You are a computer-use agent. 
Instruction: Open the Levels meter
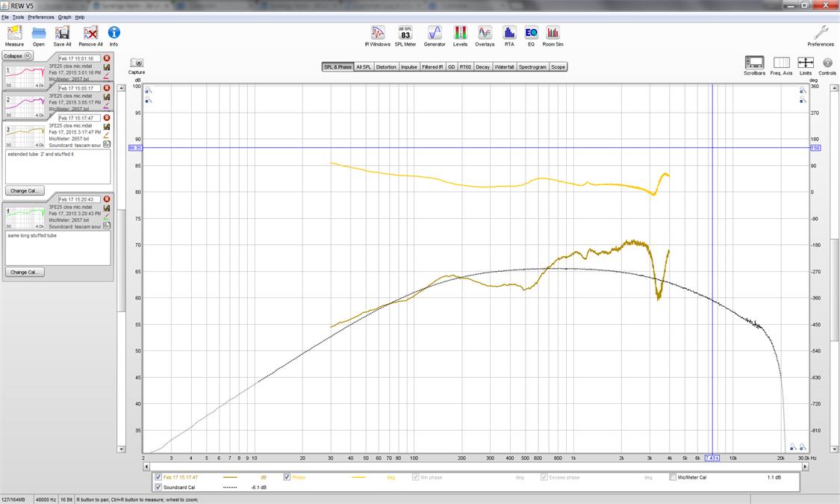click(460, 33)
